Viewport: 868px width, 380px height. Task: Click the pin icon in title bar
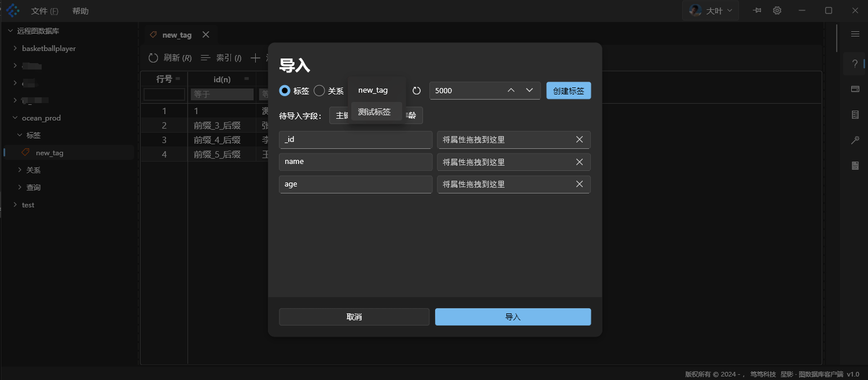(757, 10)
